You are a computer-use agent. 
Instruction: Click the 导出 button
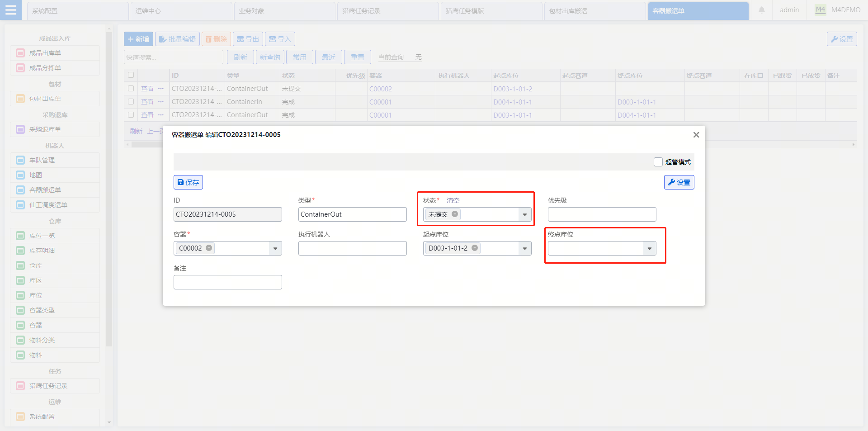(x=248, y=39)
